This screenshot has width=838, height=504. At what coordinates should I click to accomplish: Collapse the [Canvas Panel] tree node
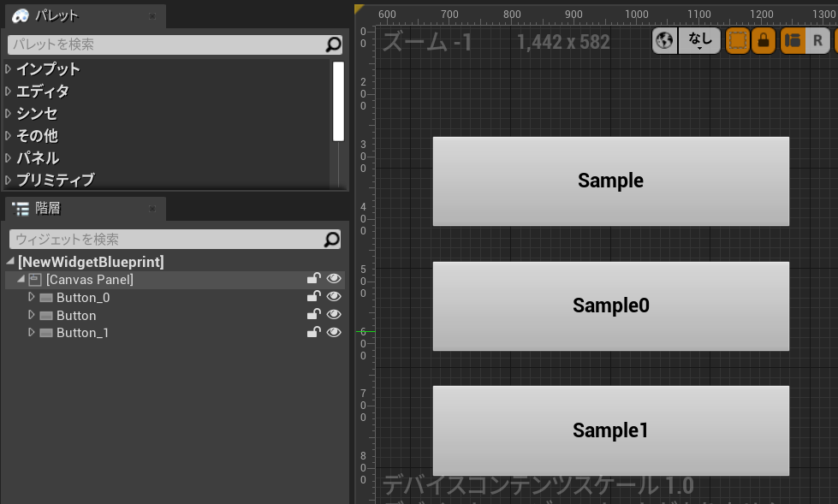pos(21,279)
